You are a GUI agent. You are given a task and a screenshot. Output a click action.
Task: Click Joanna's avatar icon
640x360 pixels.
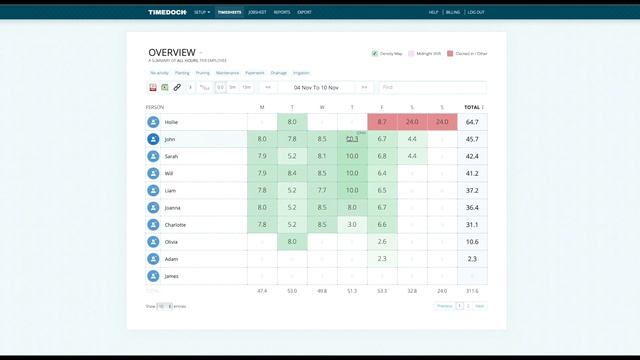point(153,208)
